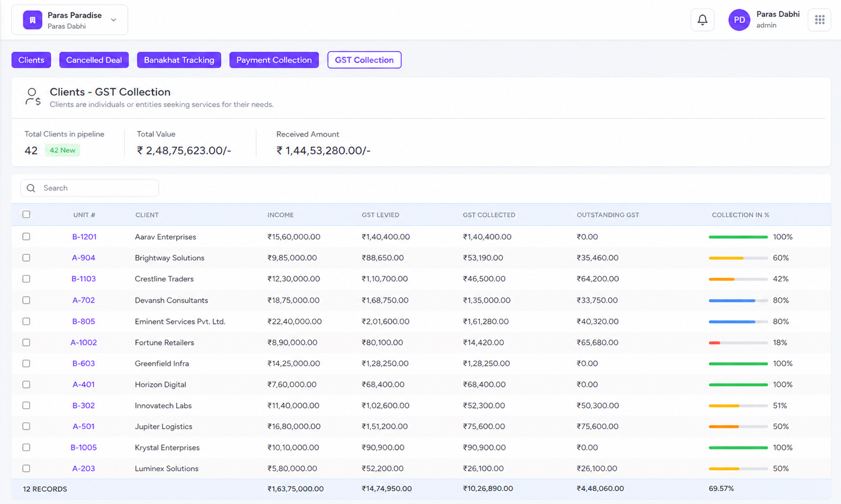Image resolution: width=841 pixels, height=504 pixels.
Task: Open the Payment Collection tab
Action: point(274,60)
